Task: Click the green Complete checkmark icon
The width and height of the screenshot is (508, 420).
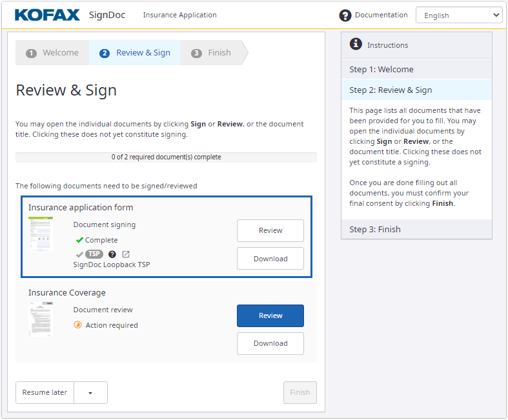Action: (x=79, y=240)
